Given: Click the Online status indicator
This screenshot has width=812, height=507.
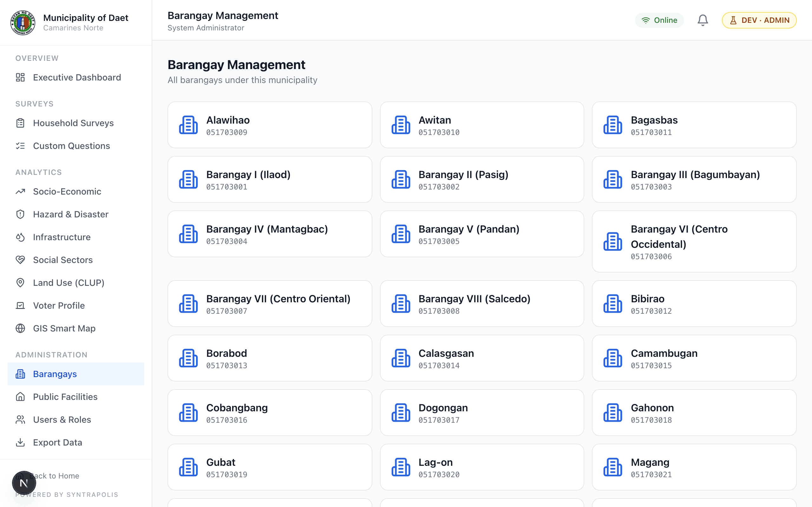Looking at the screenshot, I should click(x=659, y=20).
